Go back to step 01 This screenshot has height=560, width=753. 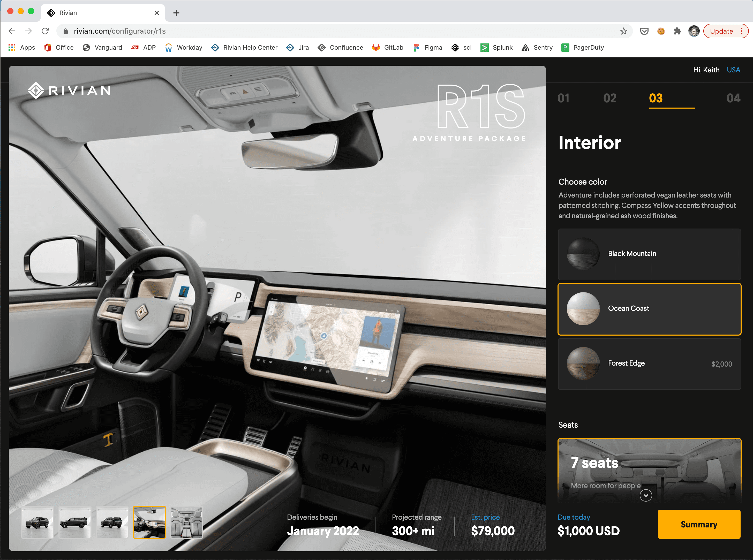pos(564,98)
